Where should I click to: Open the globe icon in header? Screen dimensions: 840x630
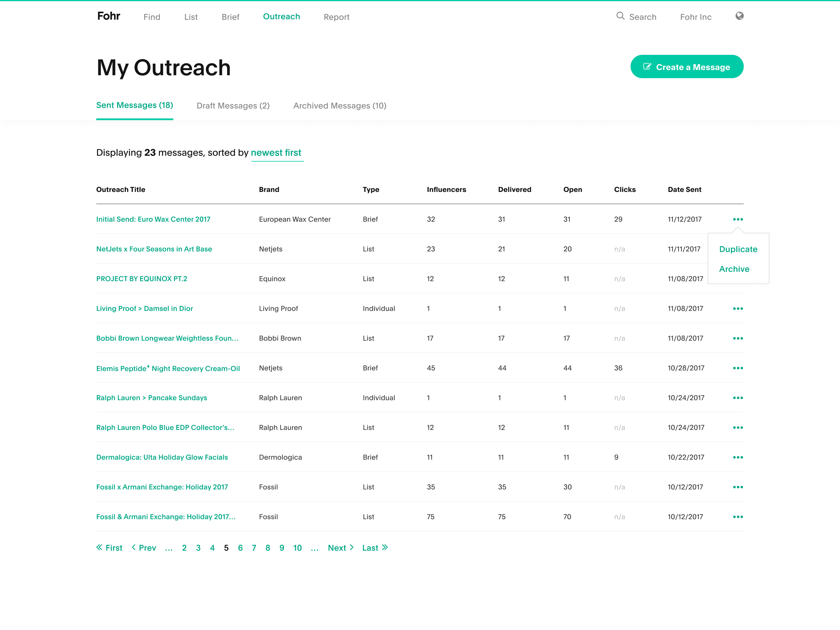pos(739,16)
